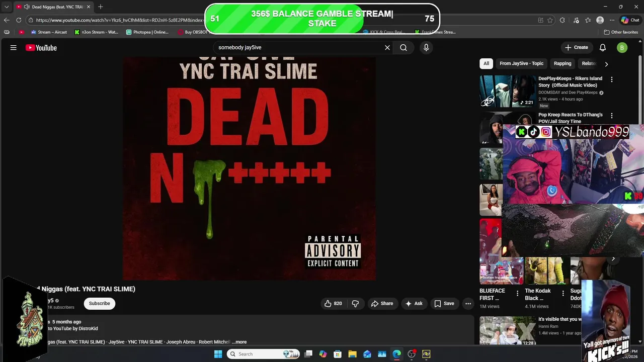Image resolution: width=644 pixels, height=362 pixels.
Task: Select the Rapping filter chip
Action: coord(562,63)
